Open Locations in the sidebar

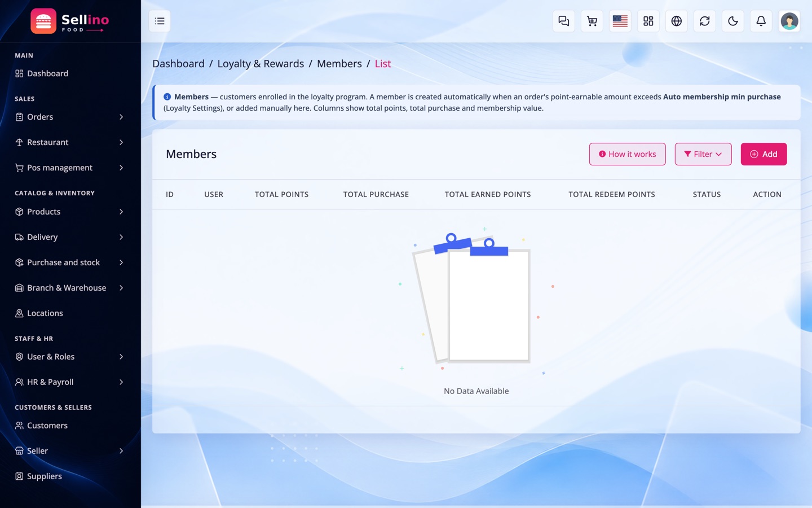click(x=70, y=313)
